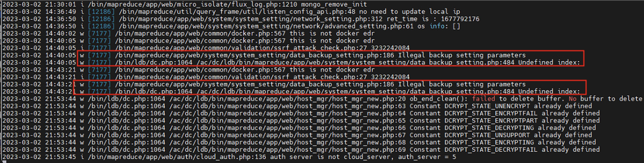The image size is (644, 163).
Task: Click the DCRYPT_STATE_UNSUPPORT constant name
Action: [487, 135]
